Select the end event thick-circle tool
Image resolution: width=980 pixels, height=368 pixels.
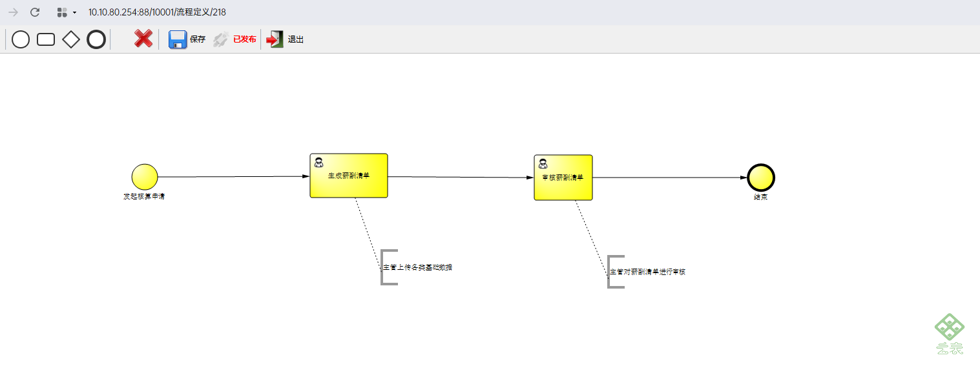[96, 39]
